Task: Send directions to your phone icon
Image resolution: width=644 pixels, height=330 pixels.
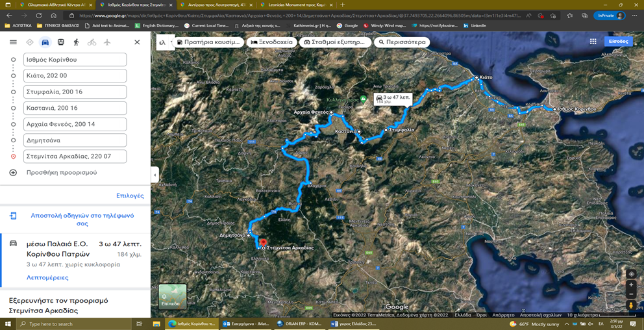Action: (x=13, y=216)
